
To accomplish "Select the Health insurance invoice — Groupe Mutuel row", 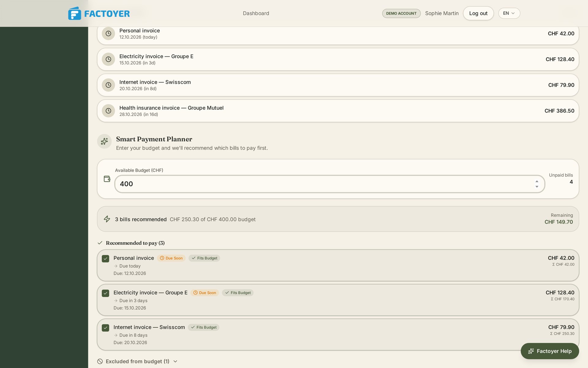I will point(338,111).
